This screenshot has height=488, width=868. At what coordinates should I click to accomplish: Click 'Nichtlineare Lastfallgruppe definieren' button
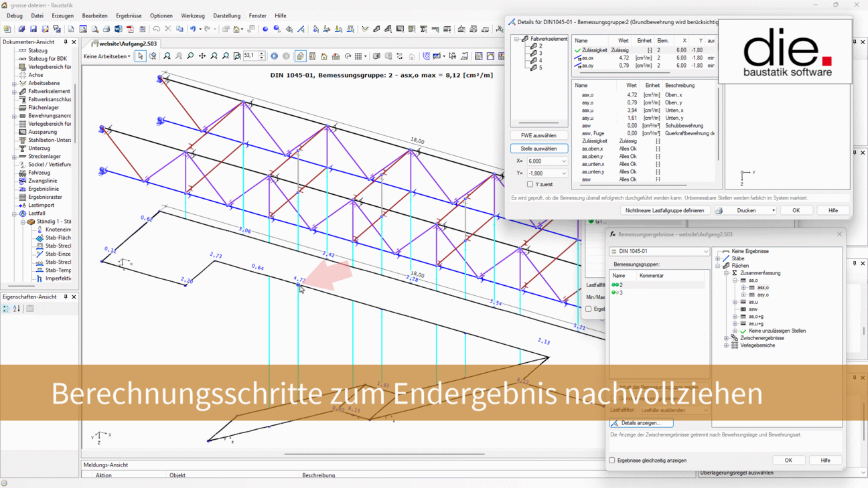(x=664, y=210)
